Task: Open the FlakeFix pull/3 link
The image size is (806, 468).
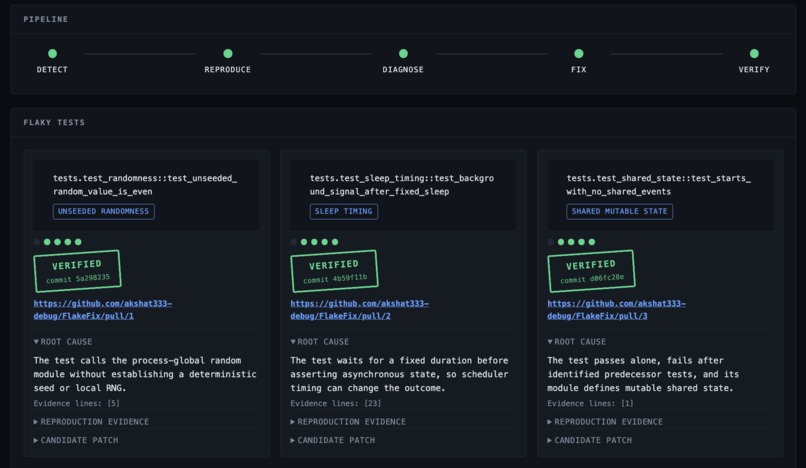Action: 616,310
